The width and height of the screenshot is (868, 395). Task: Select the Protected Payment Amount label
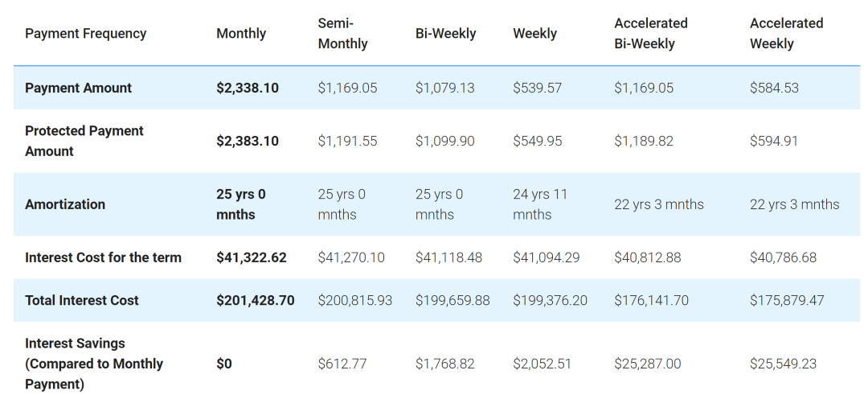click(x=84, y=141)
